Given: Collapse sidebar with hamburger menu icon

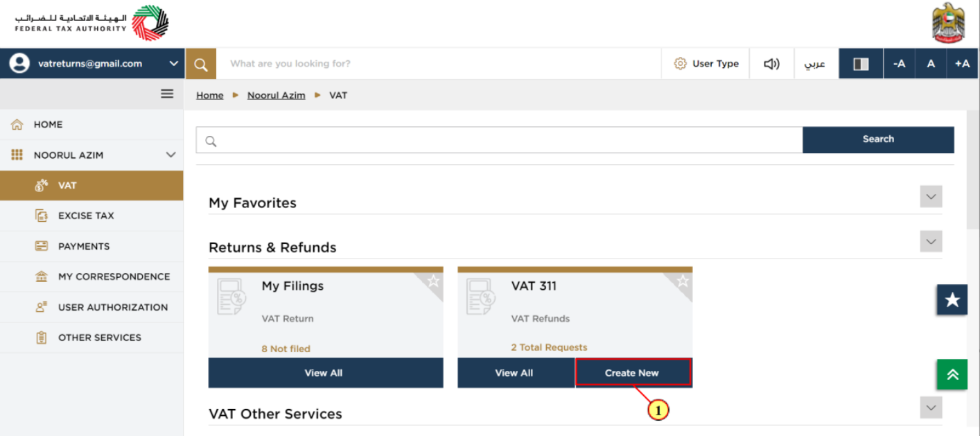Looking at the screenshot, I should click(167, 94).
